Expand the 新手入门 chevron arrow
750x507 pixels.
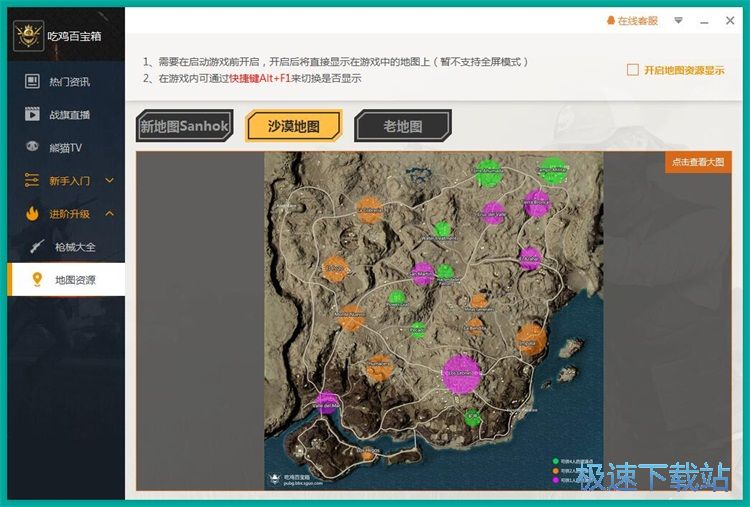click(110, 180)
